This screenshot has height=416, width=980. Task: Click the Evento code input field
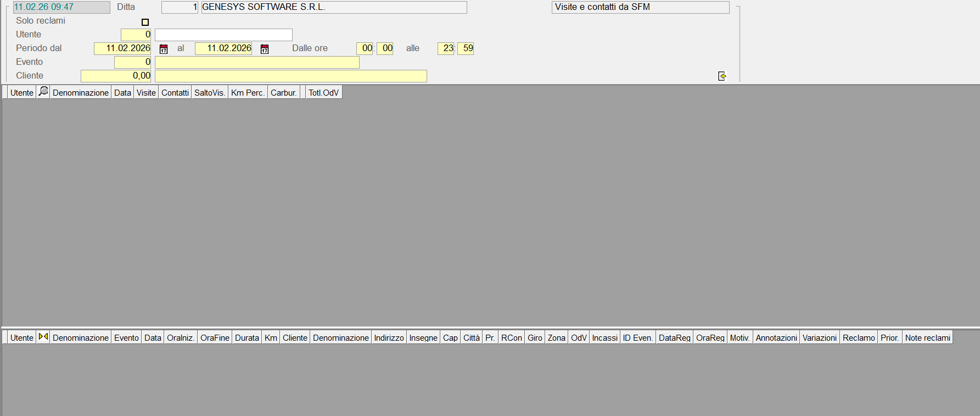(x=132, y=62)
